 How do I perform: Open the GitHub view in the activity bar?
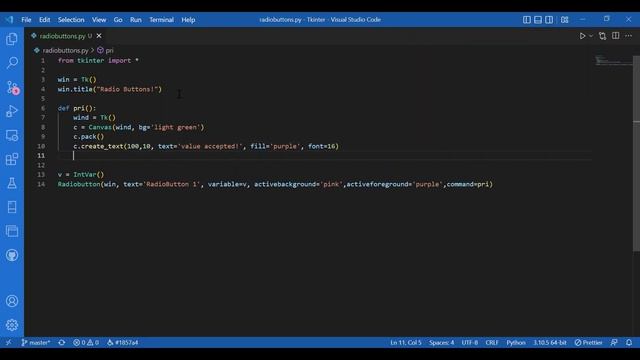coord(12,256)
